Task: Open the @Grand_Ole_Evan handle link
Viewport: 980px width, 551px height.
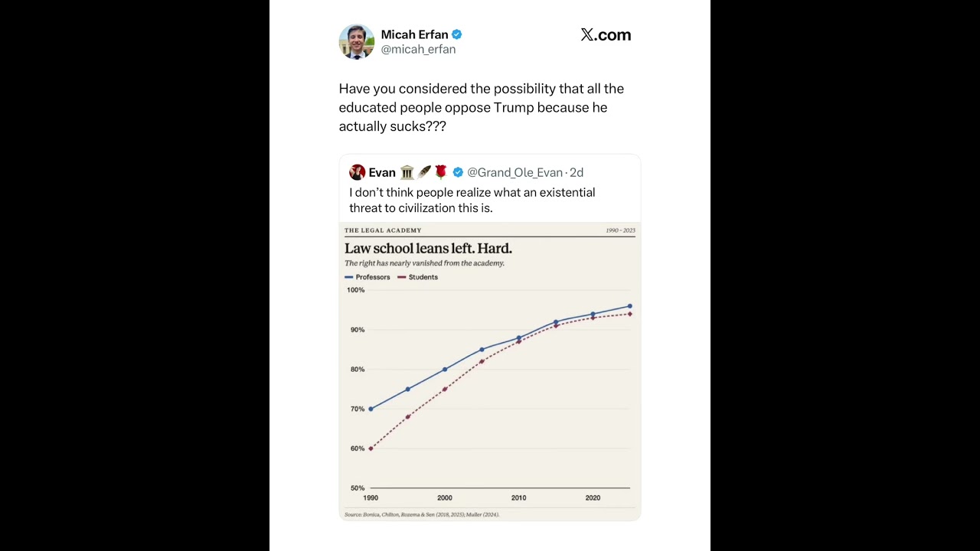Action: [x=514, y=172]
